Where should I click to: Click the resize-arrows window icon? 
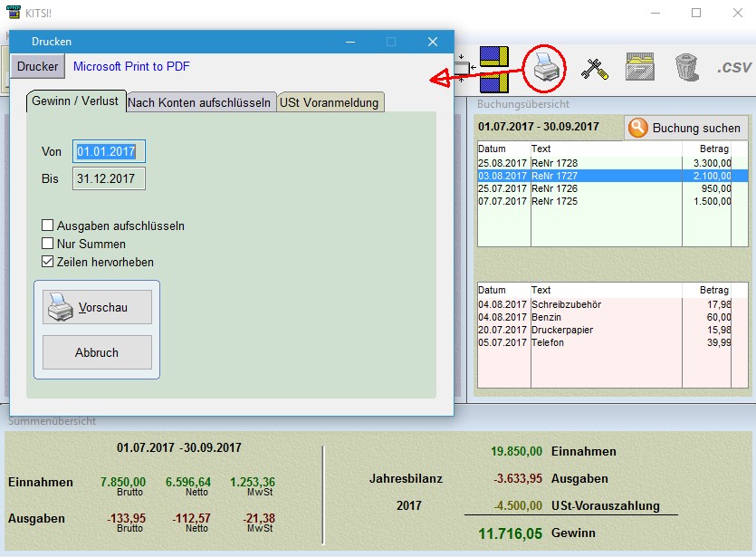point(463,69)
